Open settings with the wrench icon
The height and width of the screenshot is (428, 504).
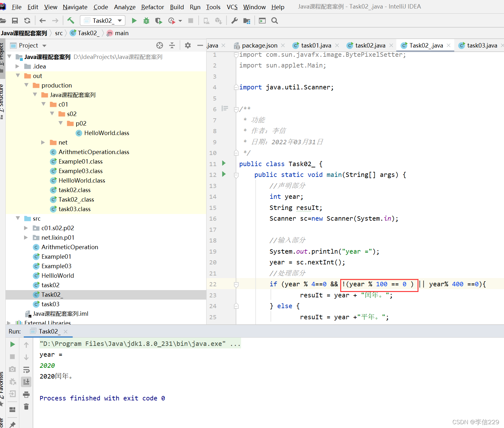(x=234, y=21)
